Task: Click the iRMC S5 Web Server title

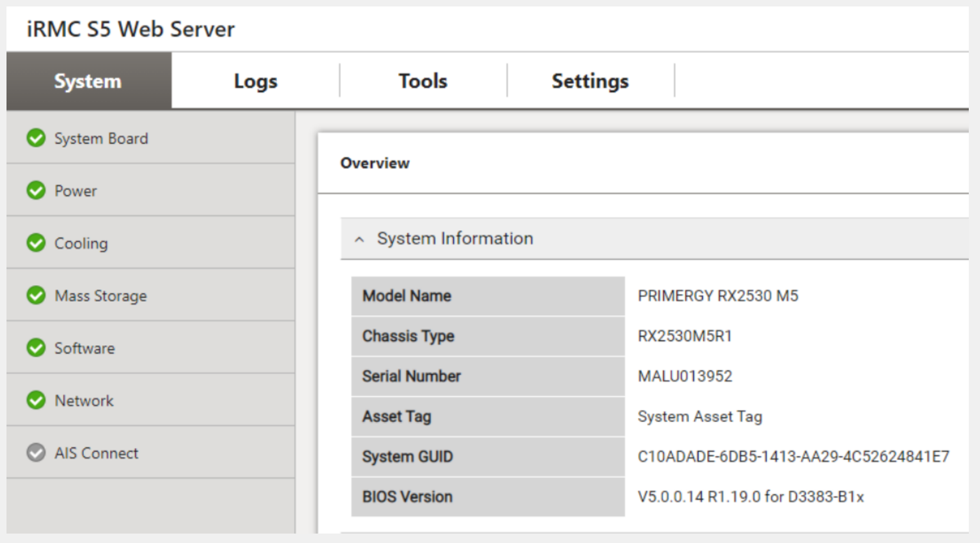Action: (131, 29)
